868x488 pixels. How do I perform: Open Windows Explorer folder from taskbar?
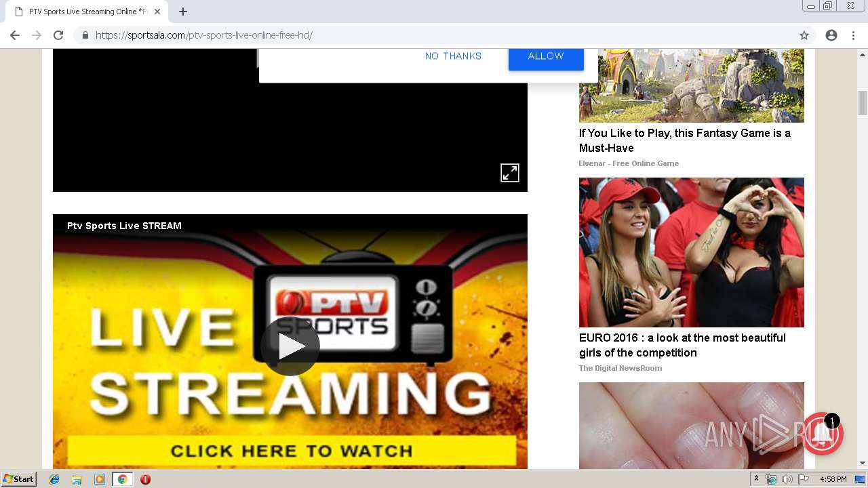point(77,479)
